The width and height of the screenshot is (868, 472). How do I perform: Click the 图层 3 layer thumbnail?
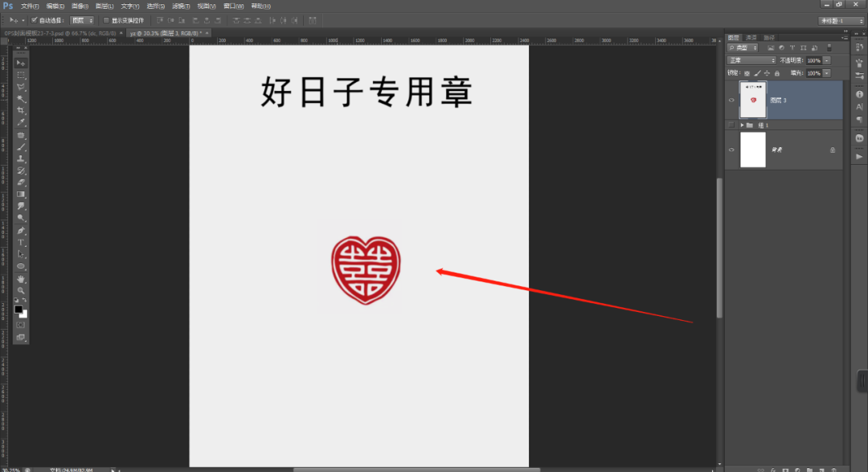(753, 99)
